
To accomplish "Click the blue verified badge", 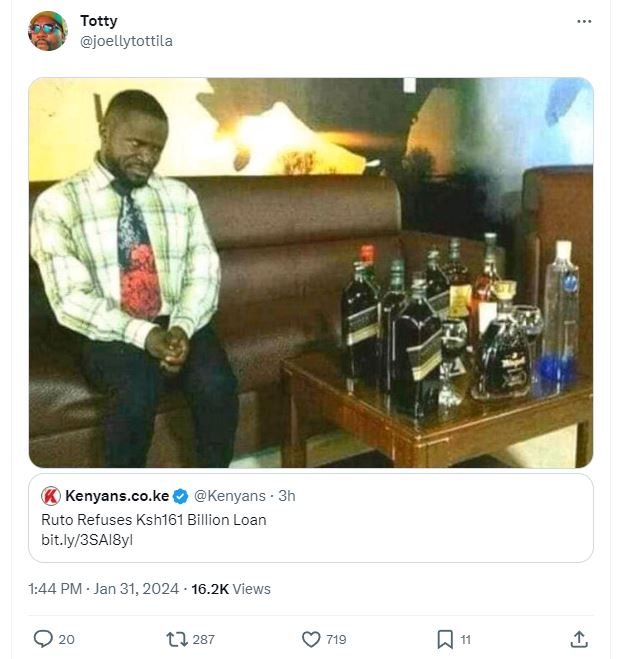I will [181, 496].
